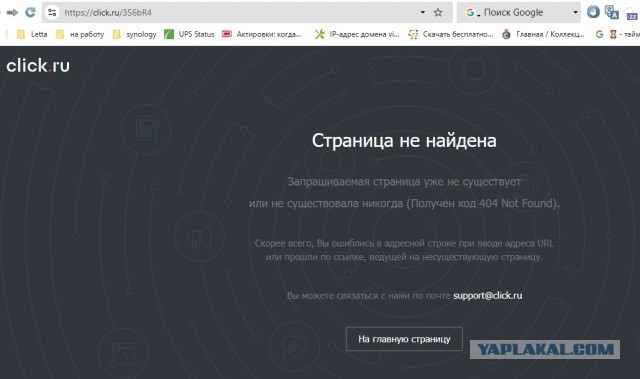Click the «Страница не найдена» heading

404,140
